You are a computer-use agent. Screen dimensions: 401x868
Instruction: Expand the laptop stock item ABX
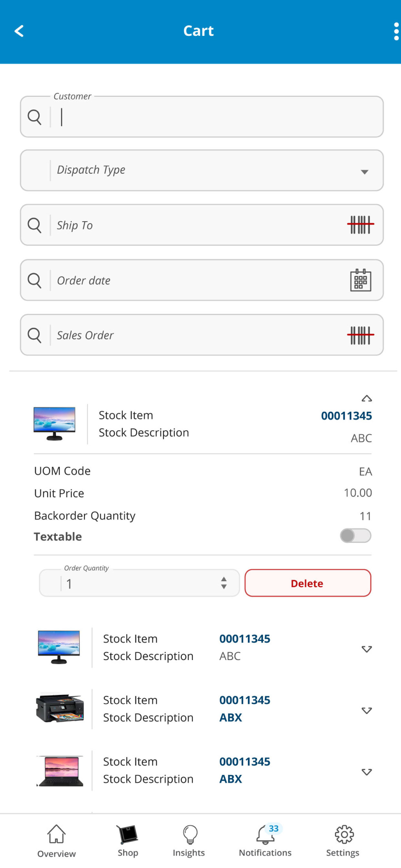click(x=367, y=772)
